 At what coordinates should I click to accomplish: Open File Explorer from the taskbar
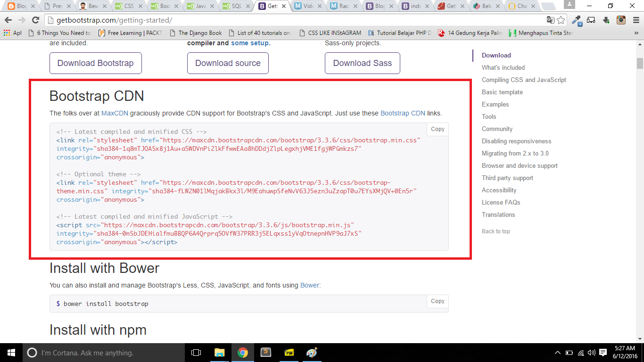tap(219, 353)
